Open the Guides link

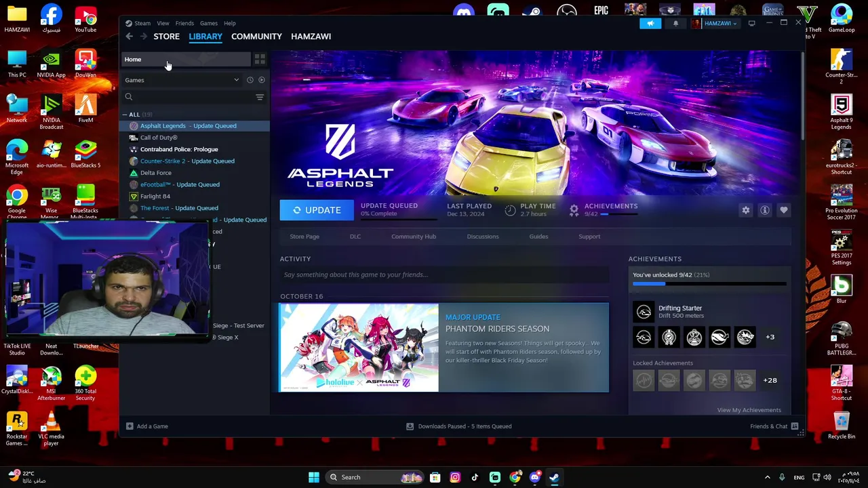click(538, 237)
